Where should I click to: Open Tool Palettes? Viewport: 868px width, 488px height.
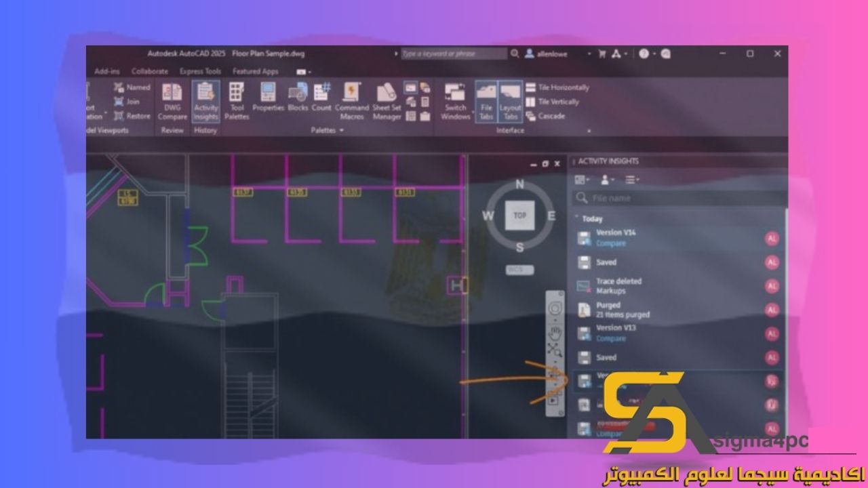[237, 102]
